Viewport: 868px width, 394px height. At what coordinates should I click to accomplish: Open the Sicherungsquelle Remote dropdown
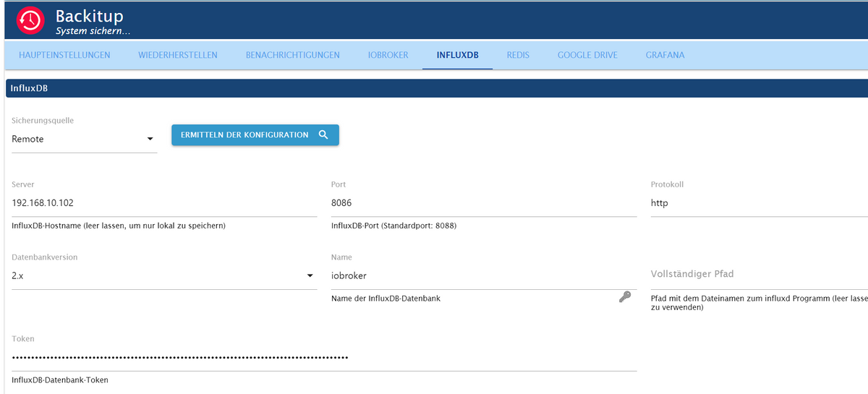tap(85, 139)
